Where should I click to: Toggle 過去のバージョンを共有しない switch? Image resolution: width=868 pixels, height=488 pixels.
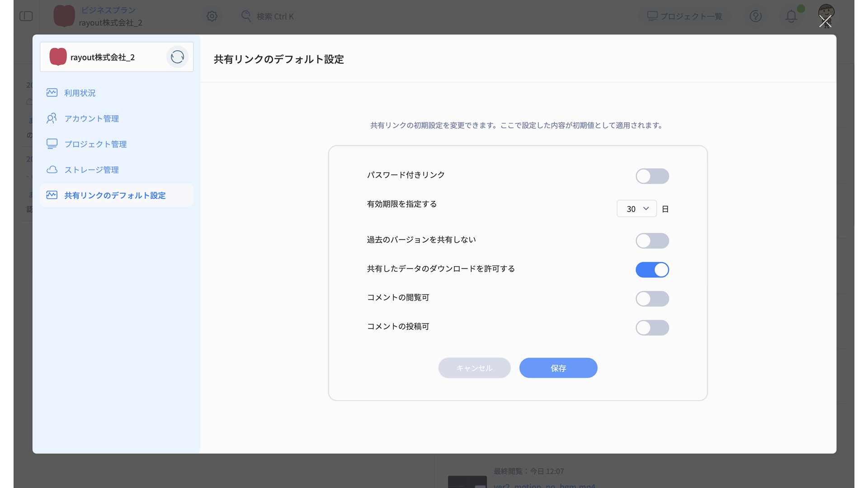click(652, 241)
